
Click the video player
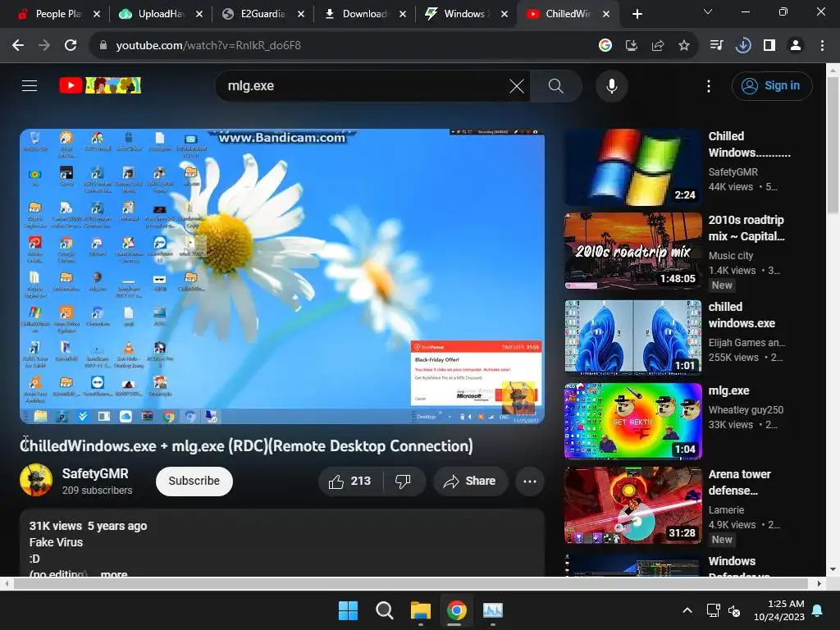[282, 276]
